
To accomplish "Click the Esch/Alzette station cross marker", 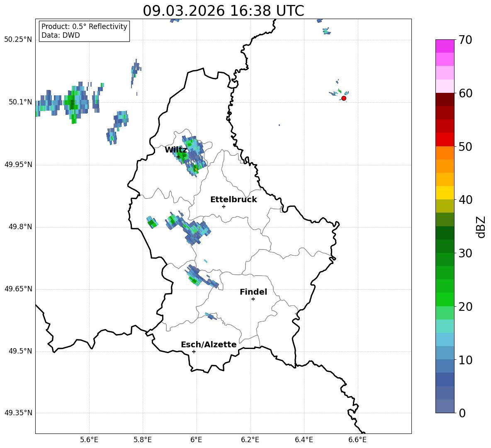I will pyautogui.click(x=194, y=351).
